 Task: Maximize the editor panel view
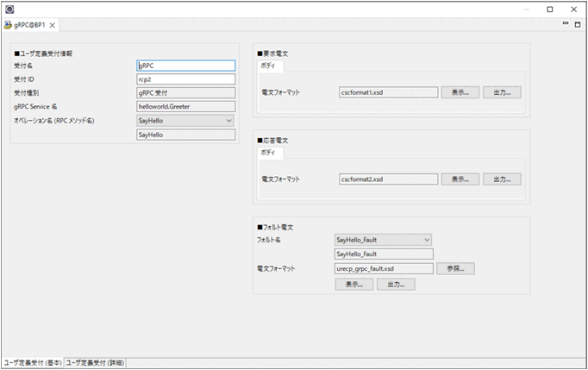(578, 24)
